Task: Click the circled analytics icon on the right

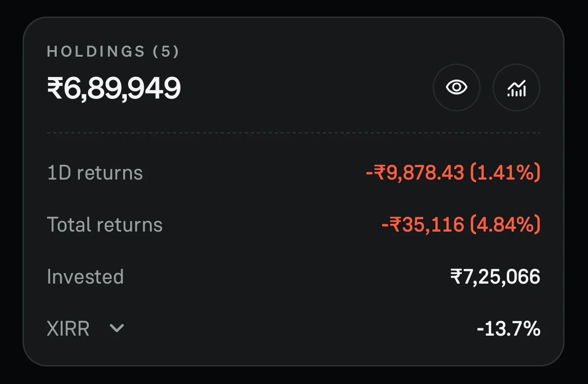Action: click(516, 87)
